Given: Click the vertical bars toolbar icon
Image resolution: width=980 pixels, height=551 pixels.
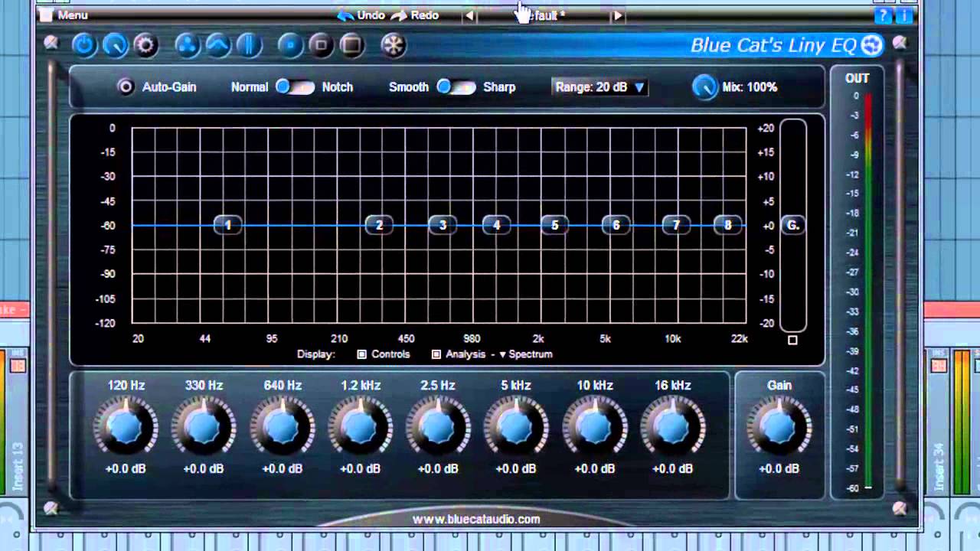Looking at the screenshot, I should pyautogui.click(x=248, y=45).
